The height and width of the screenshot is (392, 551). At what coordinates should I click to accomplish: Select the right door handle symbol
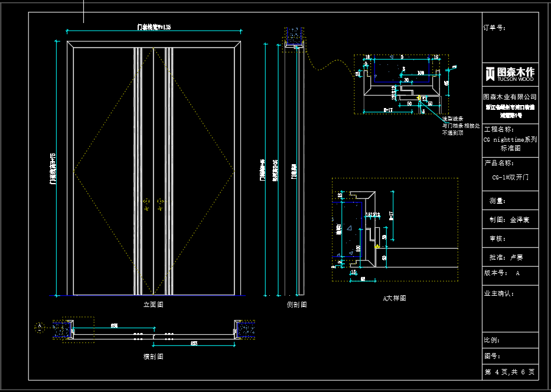(161, 205)
